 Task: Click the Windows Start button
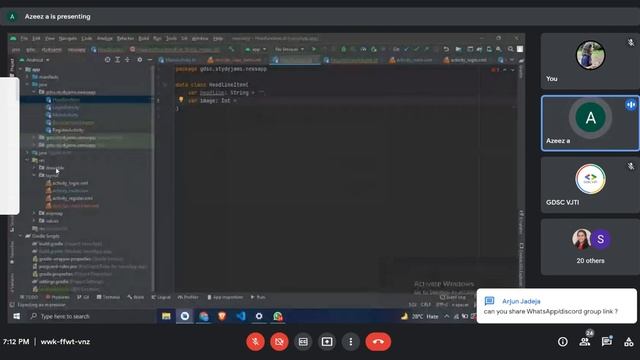coord(17,316)
